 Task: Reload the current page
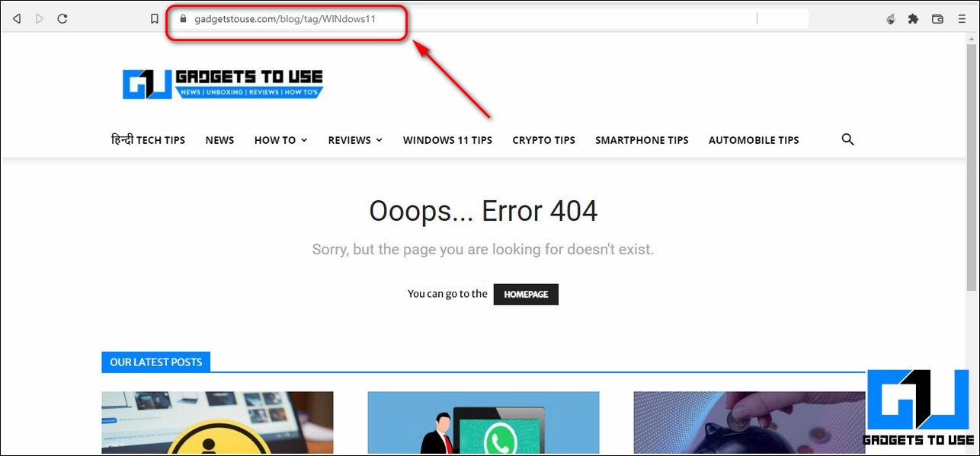(62, 19)
